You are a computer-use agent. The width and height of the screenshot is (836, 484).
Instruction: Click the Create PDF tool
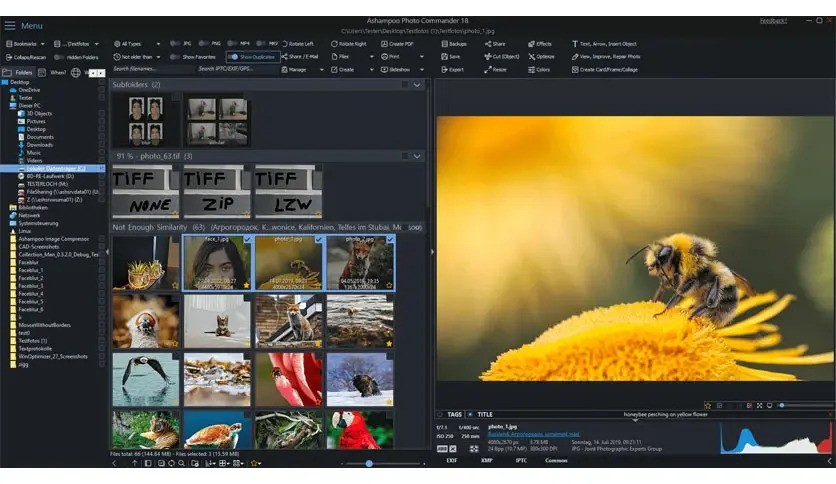pos(397,44)
